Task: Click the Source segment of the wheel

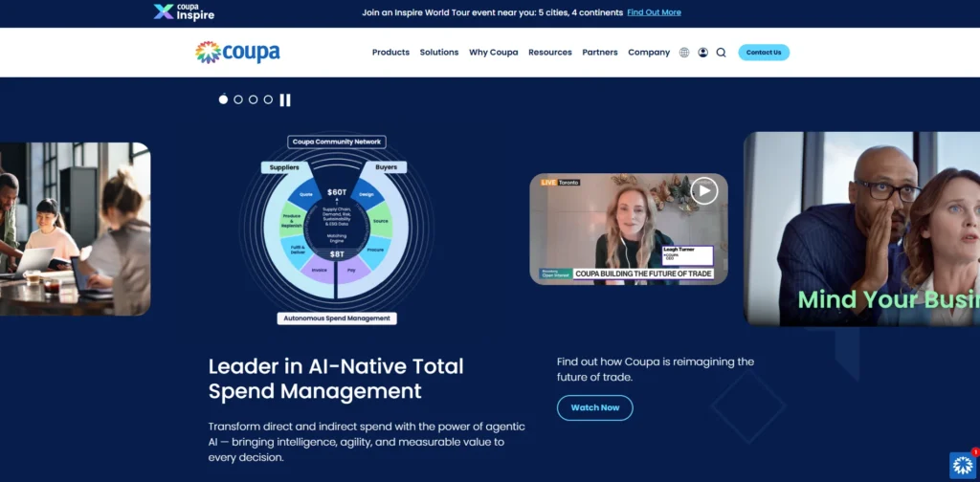Action: 381,221
